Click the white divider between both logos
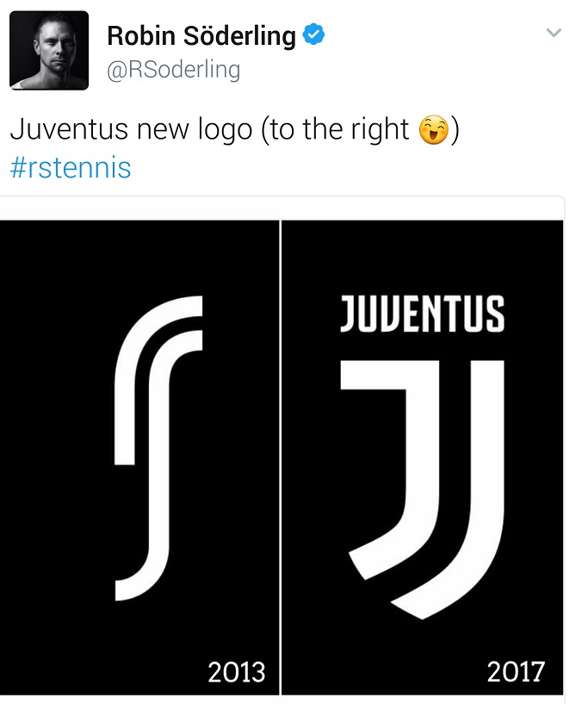This screenshot has height=716, width=588. tap(280, 458)
